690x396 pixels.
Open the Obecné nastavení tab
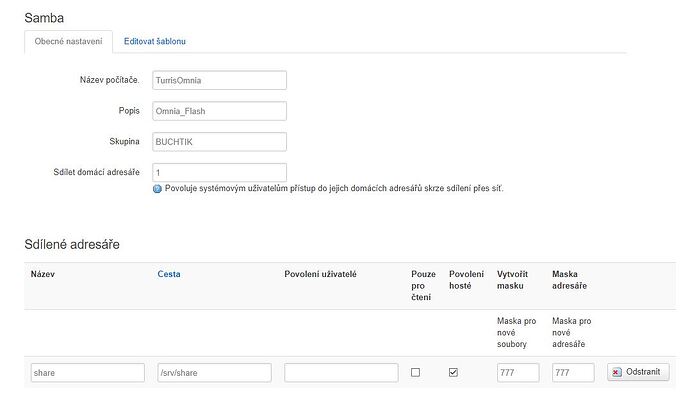coord(69,41)
